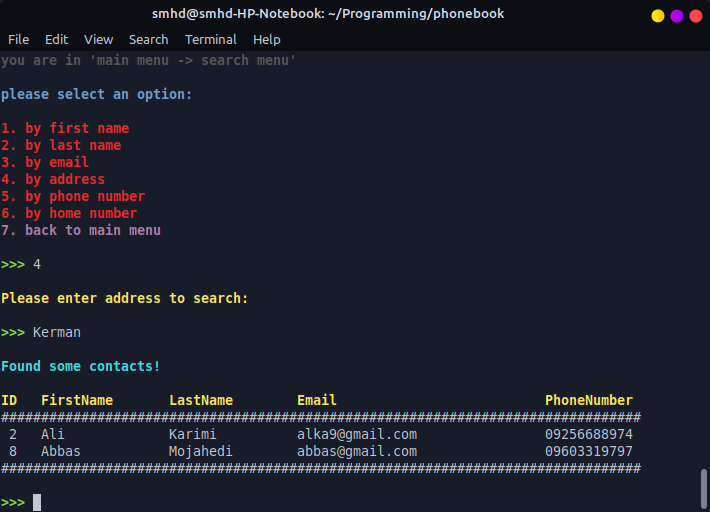
Task: Click the LastName column header
Action: [201, 400]
